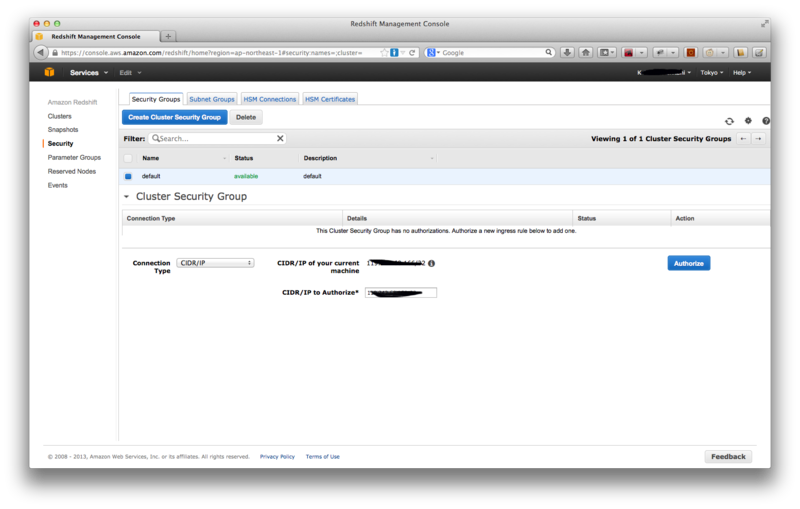Click the browser back arrow

(x=40, y=53)
